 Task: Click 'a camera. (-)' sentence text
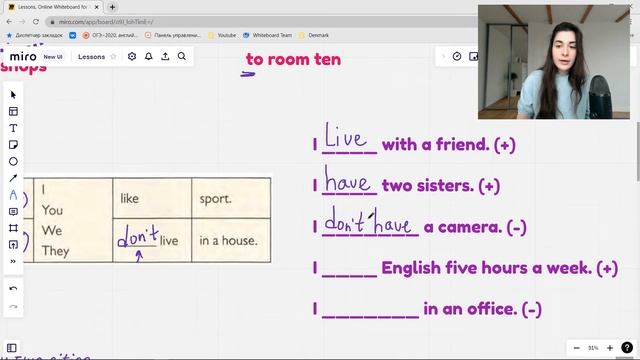pyautogui.click(x=475, y=227)
